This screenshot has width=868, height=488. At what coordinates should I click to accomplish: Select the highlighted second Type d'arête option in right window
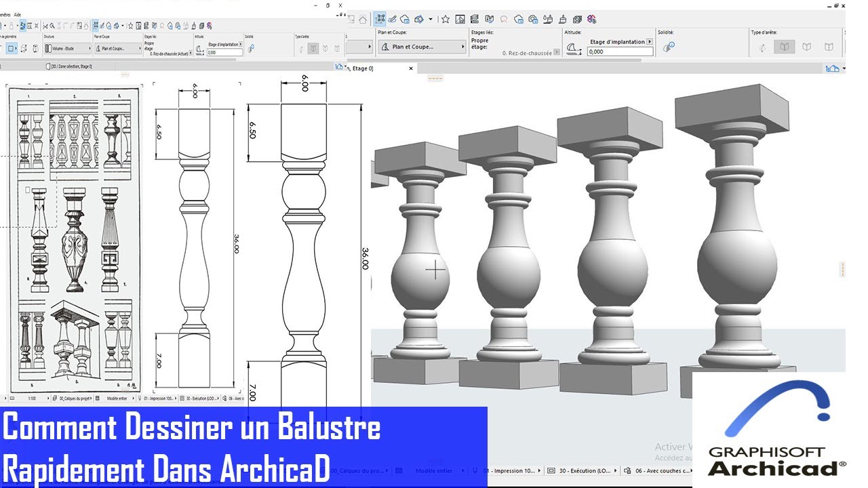pyautogui.click(x=785, y=47)
